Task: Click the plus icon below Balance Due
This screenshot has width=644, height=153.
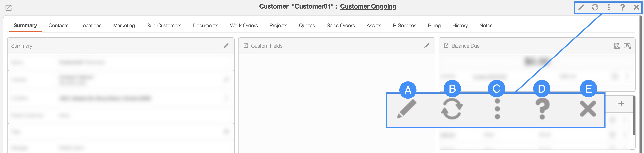Action: pyautogui.click(x=621, y=104)
